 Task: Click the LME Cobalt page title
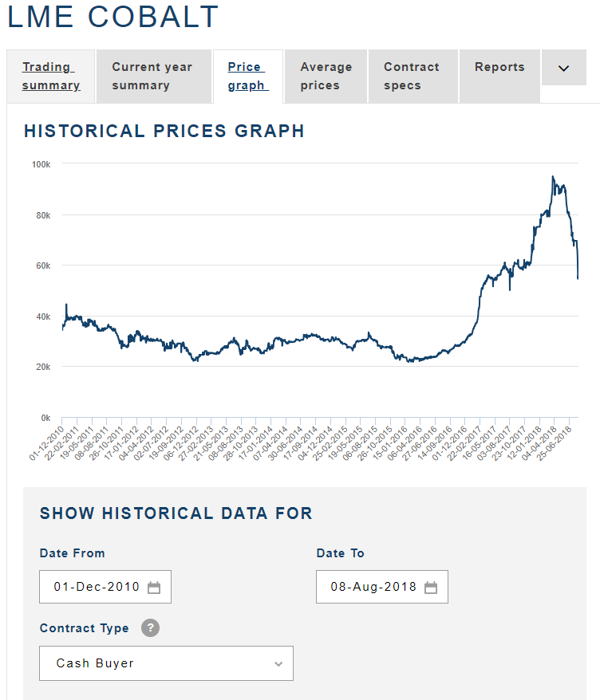click(x=112, y=17)
